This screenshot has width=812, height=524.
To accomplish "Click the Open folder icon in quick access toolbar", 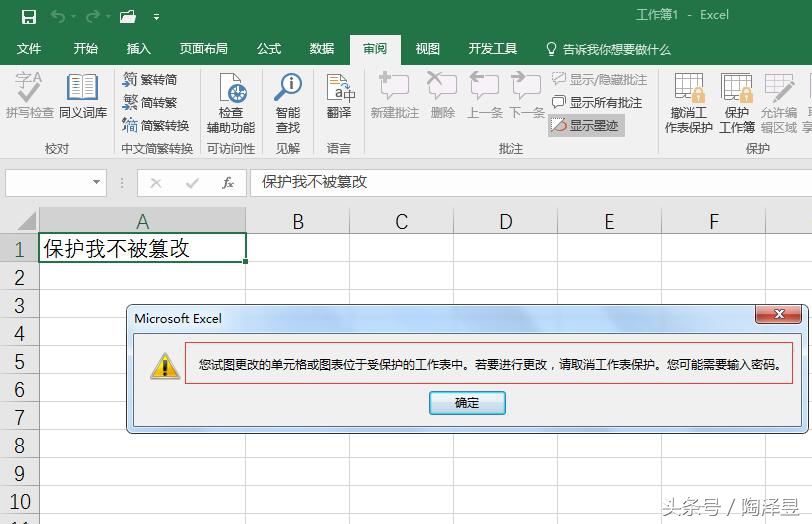I will (x=128, y=17).
